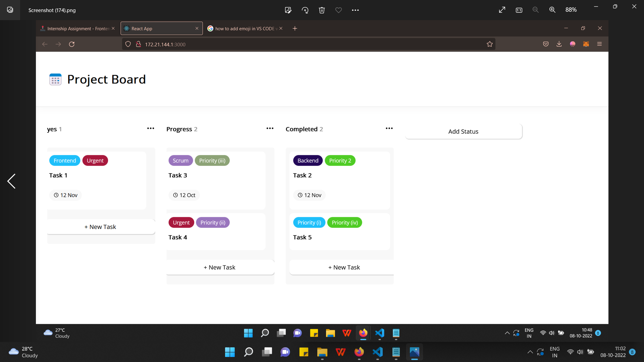
Task: Switch to the emoji VS CODE tab
Action: [243, 28]
